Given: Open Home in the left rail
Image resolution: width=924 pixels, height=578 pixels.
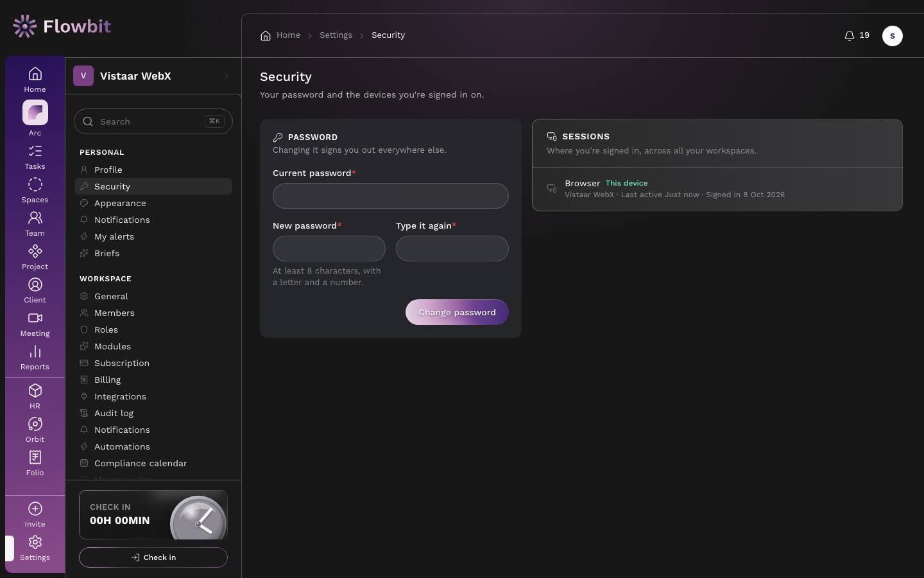Looking at the screenshot, I should point(35,80).
